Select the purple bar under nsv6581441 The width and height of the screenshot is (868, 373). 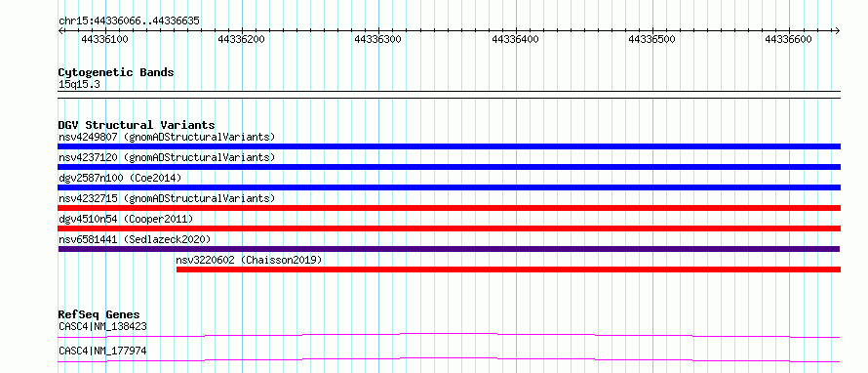[x=449, y=249]
